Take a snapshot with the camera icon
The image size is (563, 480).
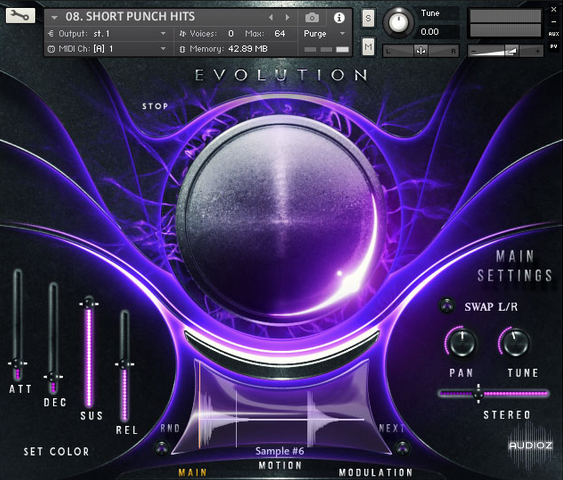(312, 18)
